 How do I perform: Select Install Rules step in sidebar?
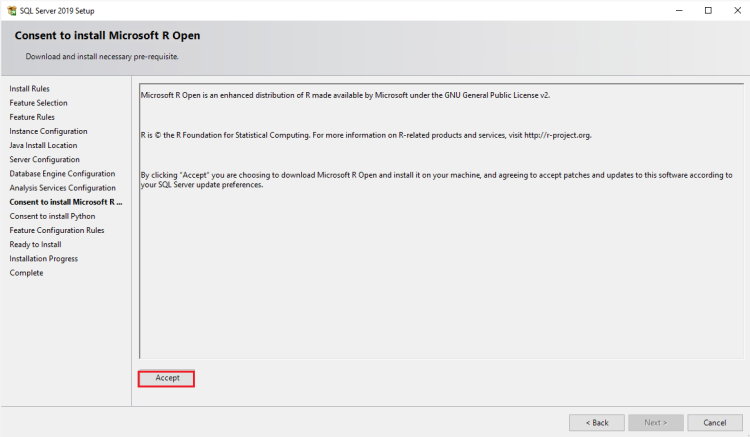click(29, 88)
